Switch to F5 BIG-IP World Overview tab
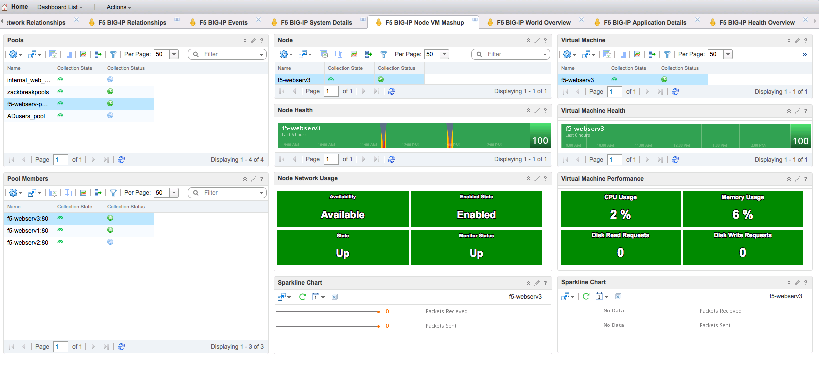Viewport: 819px width, 374px height. point(533,22)
